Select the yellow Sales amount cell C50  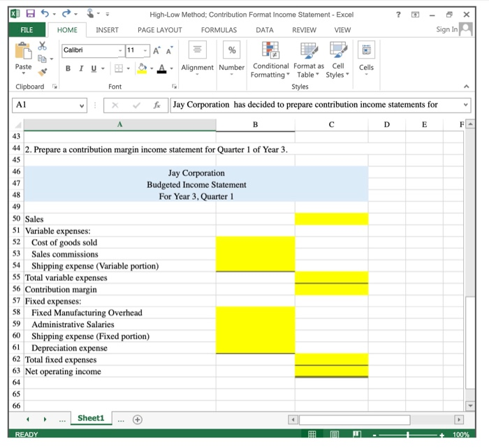[x=331, y=219]
